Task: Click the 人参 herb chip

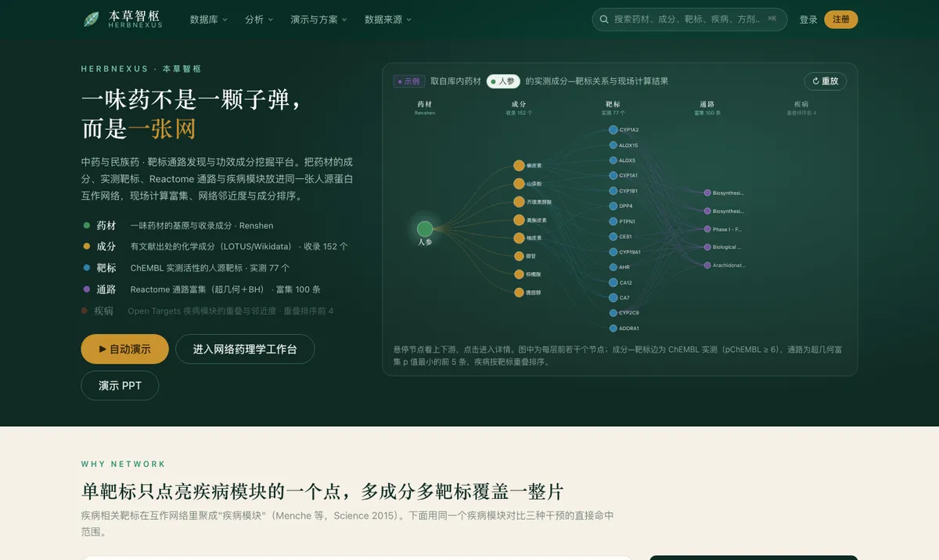Action: click(503, 81)
